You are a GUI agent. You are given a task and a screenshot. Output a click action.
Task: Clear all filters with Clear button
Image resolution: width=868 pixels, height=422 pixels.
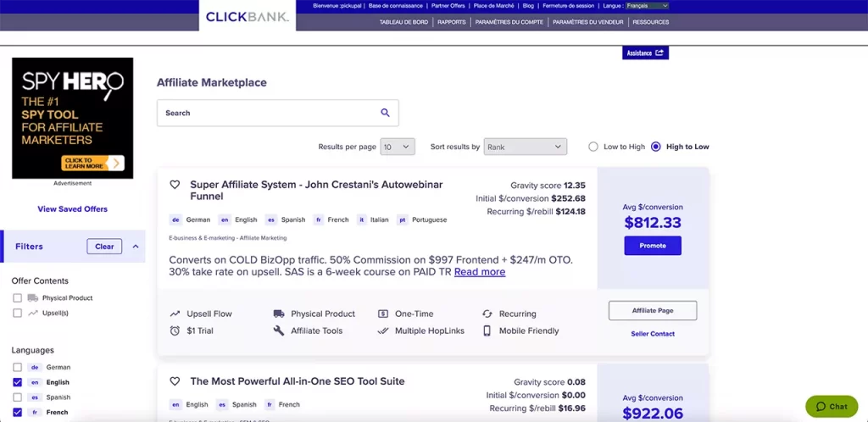click(104, 247)
